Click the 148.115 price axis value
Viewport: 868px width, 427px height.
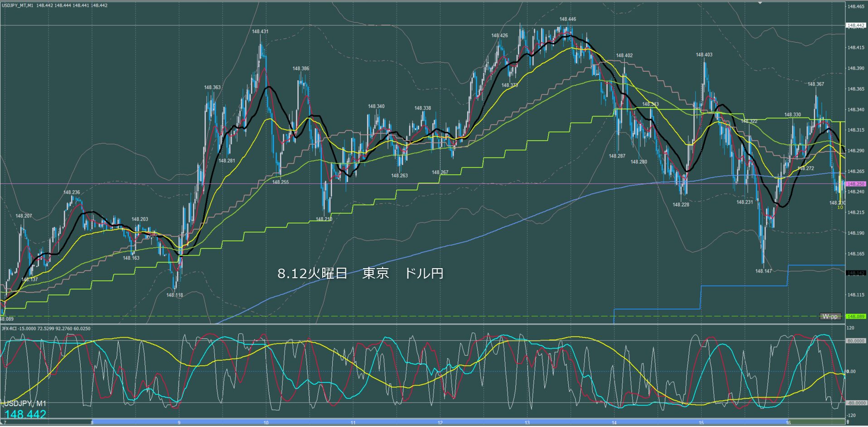point(856,294)
